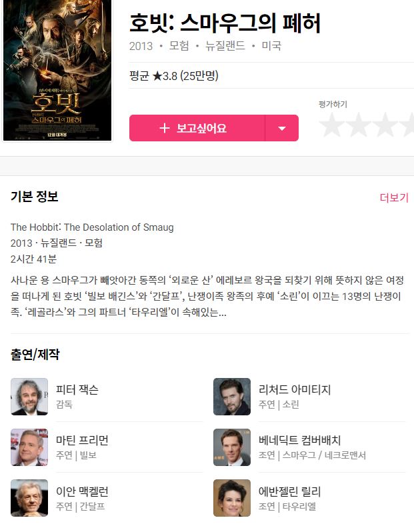Click the name 피터 잭슨

(x=77, y=389)
